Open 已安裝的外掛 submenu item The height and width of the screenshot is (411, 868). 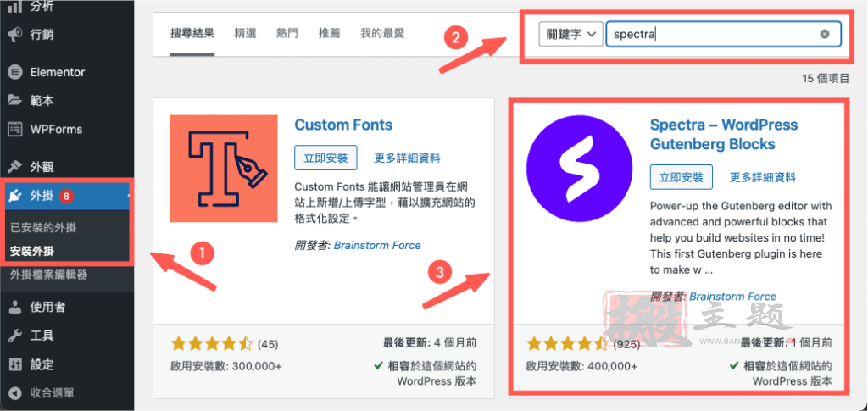44,227
